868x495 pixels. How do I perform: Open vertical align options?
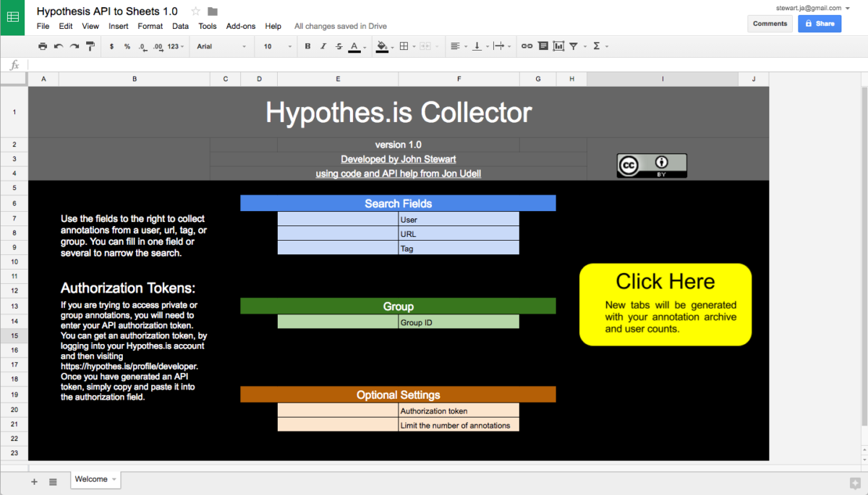pyautogui.click(x=479, y=46)
